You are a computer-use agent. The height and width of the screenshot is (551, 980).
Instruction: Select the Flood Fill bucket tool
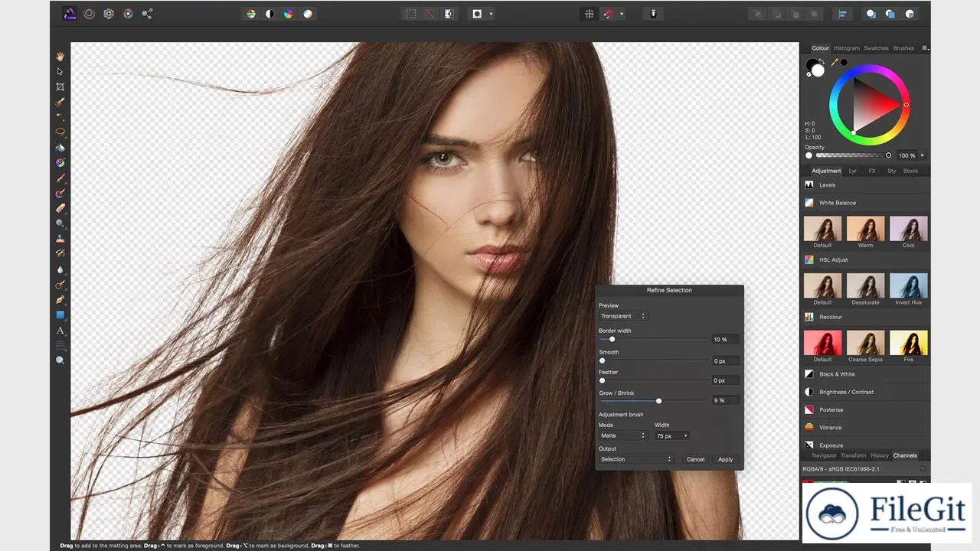coord(60,148)
